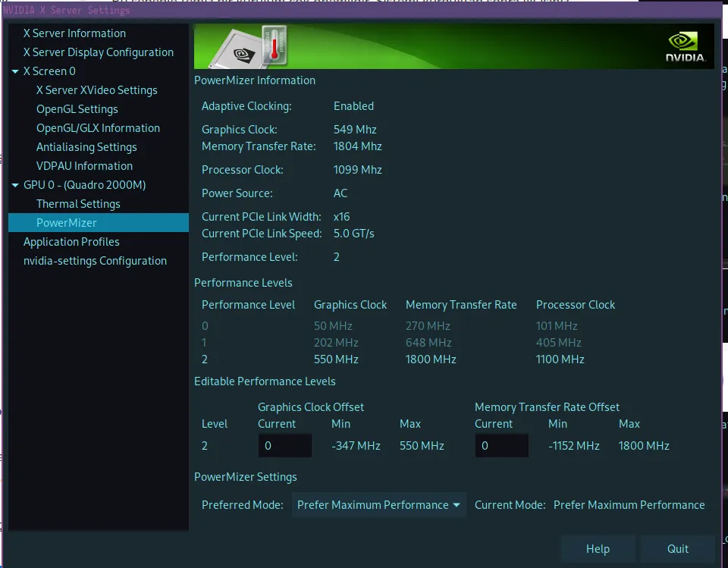Click the x16 PCIe link width value
The image size is (728, 568).
342,217
